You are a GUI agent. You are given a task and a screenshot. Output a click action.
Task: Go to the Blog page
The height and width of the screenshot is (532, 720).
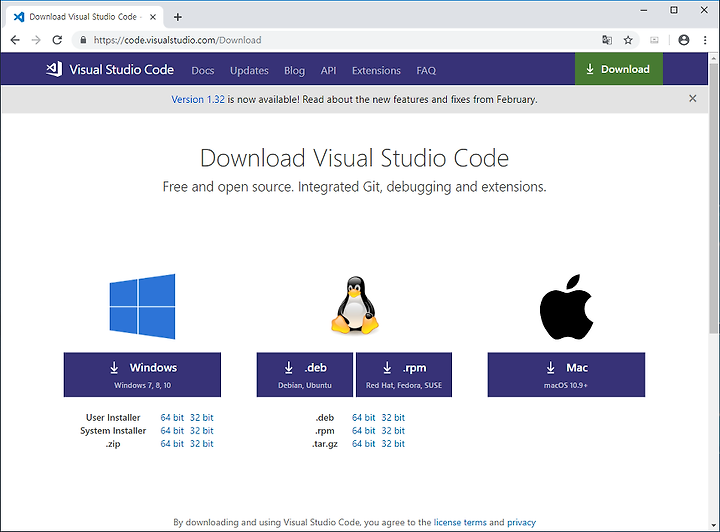tap(294, 70)
